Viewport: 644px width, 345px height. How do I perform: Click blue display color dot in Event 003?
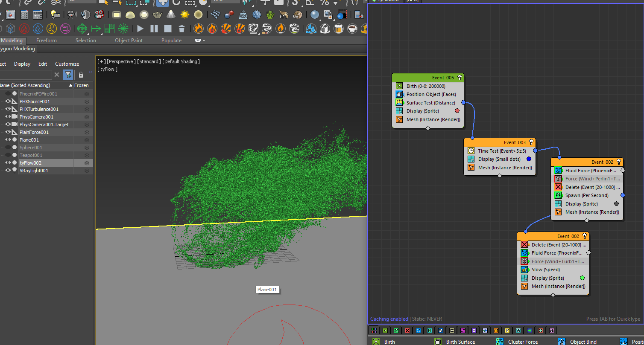tap(529, 159)
